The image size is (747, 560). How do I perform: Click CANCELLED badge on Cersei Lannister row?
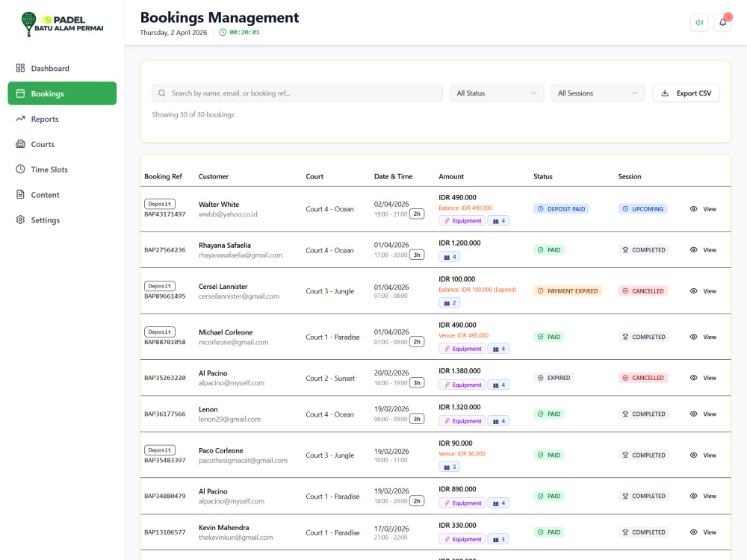642,291
